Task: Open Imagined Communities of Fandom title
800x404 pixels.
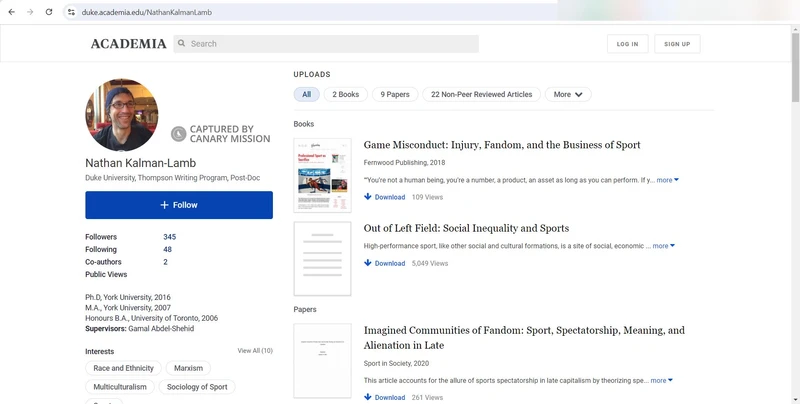Action: tap(524, 338)
